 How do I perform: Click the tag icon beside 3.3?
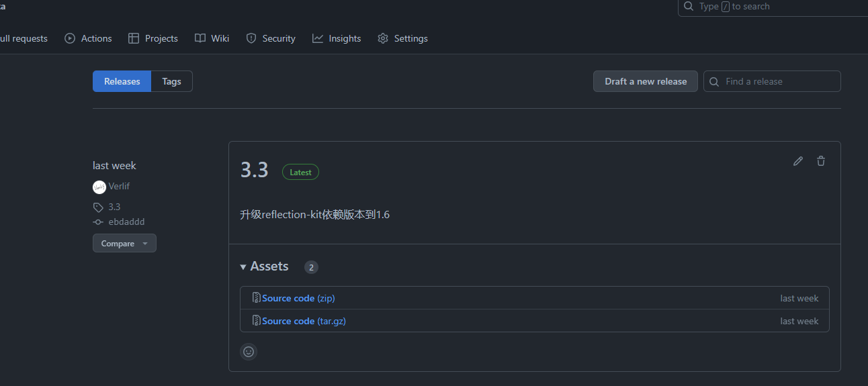click(x=98, y=207)
